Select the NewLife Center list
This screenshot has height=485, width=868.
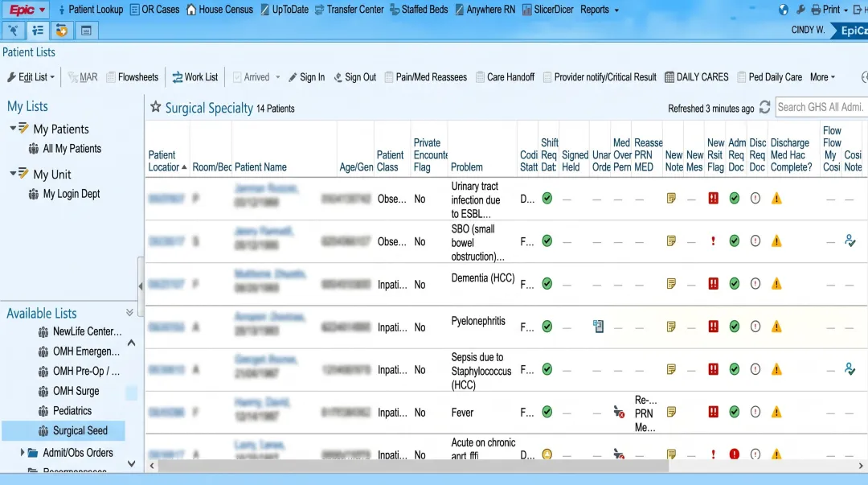(x=80, y=331)
